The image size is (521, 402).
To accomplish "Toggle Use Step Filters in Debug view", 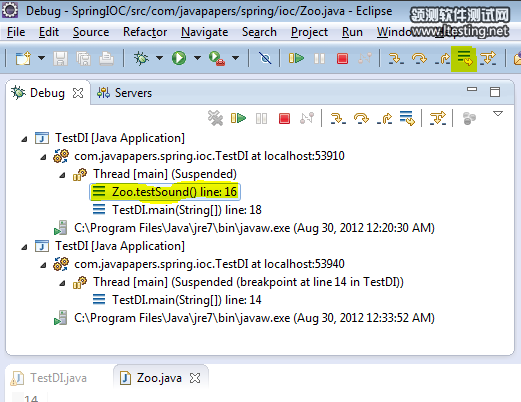I will coord(438,118).
